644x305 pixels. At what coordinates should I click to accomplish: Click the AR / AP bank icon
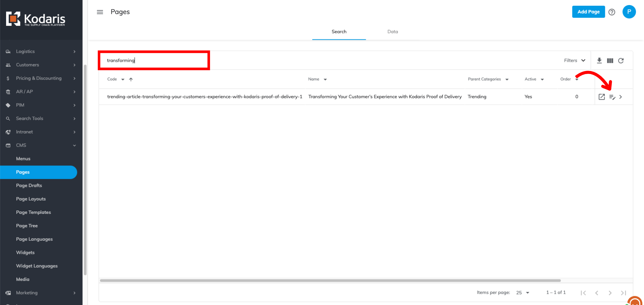coord(8,92)
